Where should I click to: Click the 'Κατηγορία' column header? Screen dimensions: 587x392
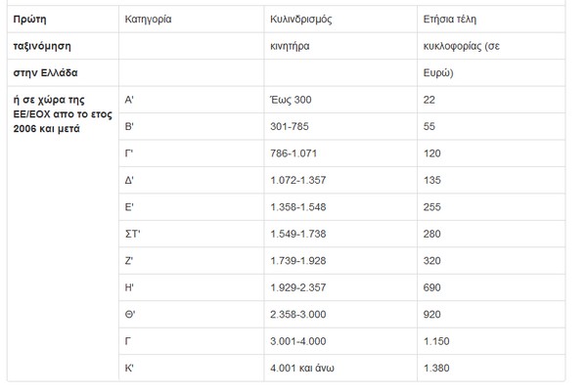click(x=150, y=19)
